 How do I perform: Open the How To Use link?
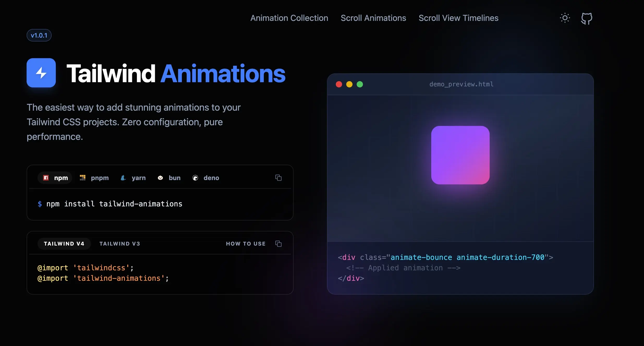[x=245, y=243]
